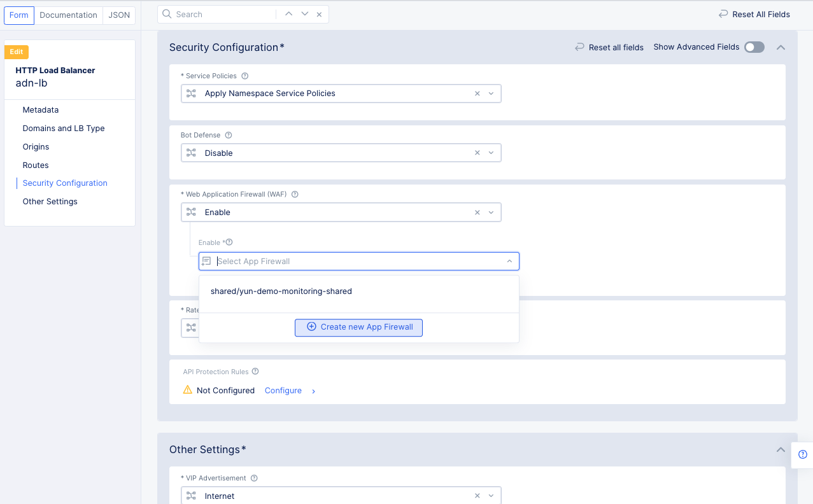The height and width of the screenshot is (504, 813).
Task: Click the Create new App Firewall button
Action: click(358, 327)
